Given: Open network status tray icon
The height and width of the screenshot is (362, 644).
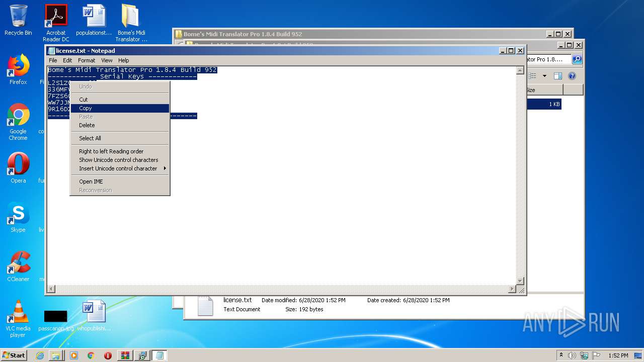Looking at the screenshot, I should coord(584,355).
